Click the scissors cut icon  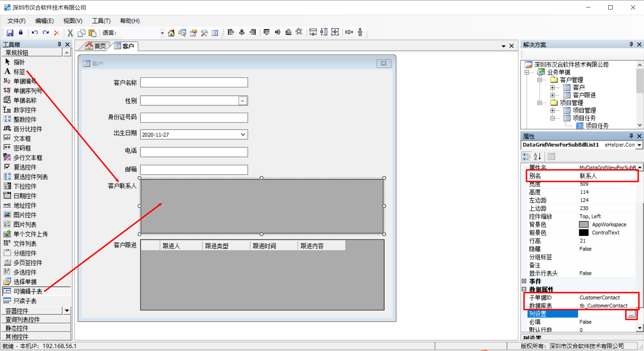click(70, 33)
